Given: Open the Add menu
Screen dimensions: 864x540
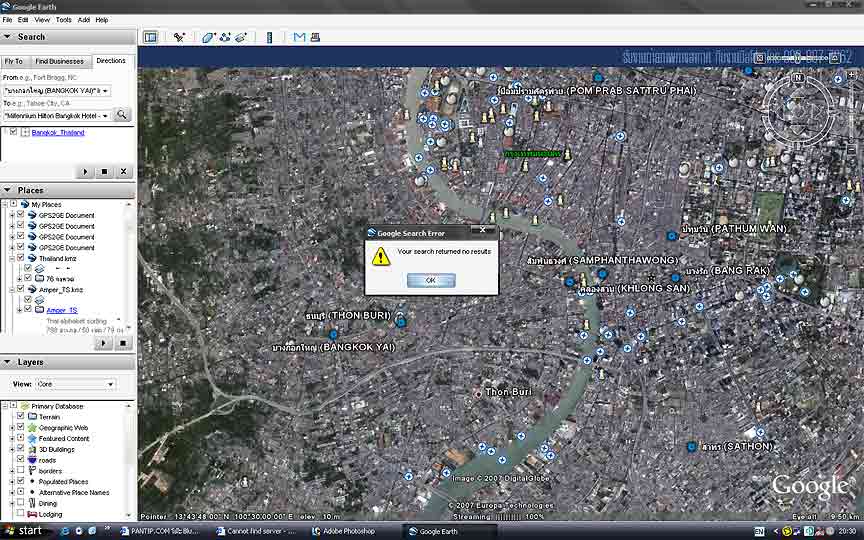Looking at the screenshot, I should (x=84, y=20).
